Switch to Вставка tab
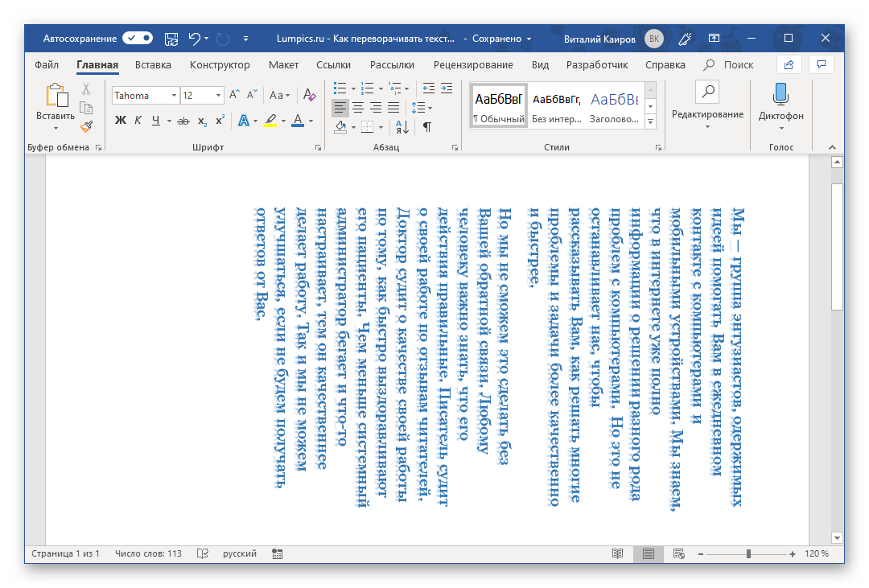 coord(153,65)
